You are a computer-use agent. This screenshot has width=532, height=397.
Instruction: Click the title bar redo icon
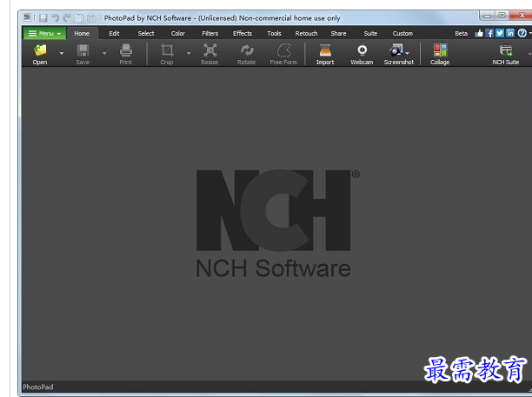(x=67, y=17)
